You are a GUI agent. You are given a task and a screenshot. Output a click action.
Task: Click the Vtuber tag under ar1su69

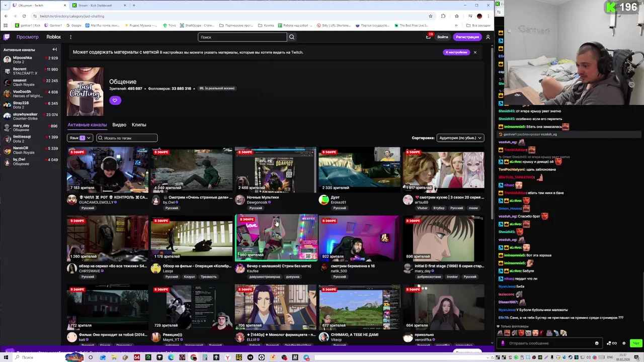tap(422, 208)
